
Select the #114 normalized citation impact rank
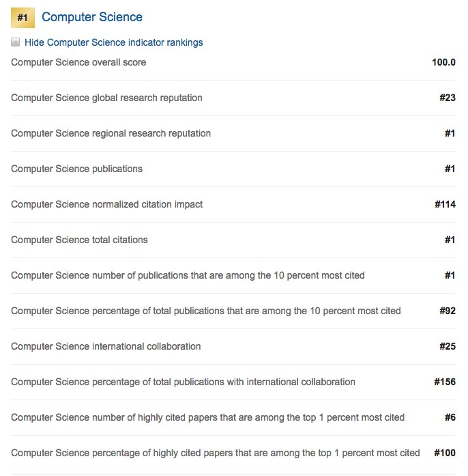pyautogui.click(x=445, y=204)
